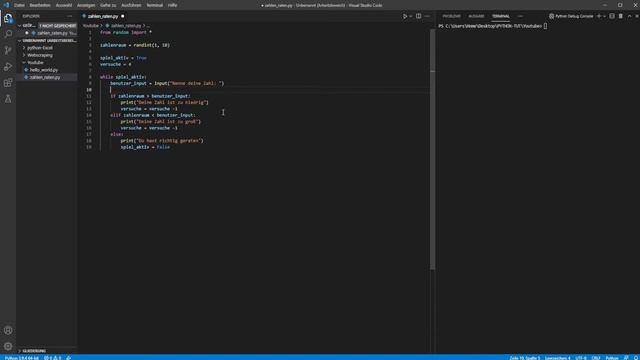Click Zeile/Spalte cursor position in status bar
The image size is (640, 360).
[524, 358]
